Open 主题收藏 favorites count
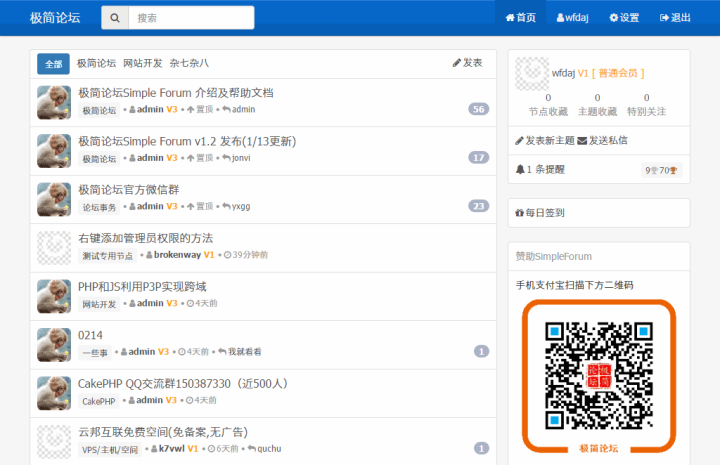The width and height of the screenshot is (720, 465). pos(597,105)
